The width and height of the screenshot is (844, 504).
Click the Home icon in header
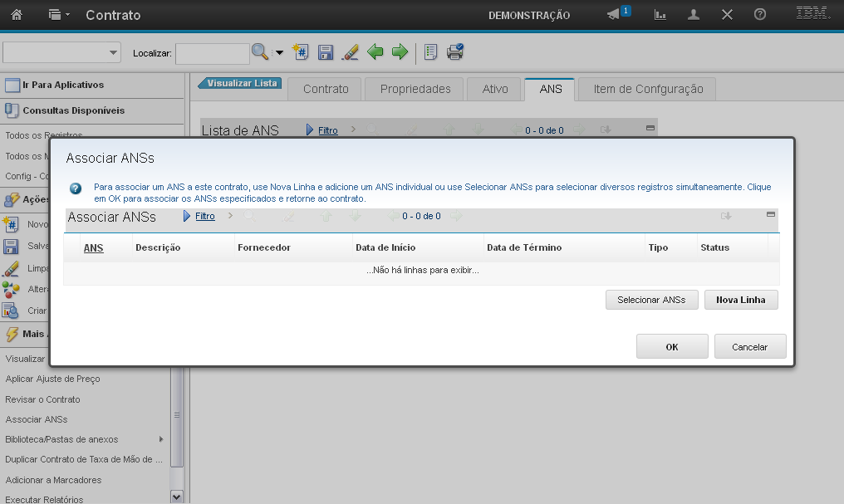(x=17, y=15)
